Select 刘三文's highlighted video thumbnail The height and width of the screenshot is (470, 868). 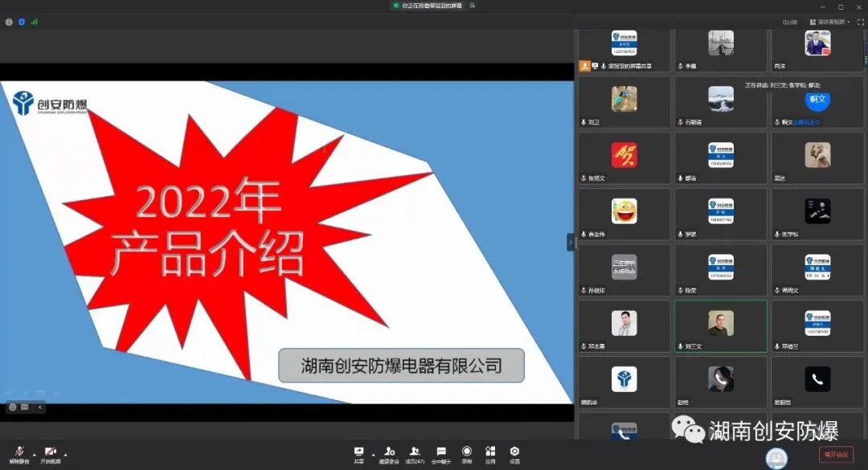[721, 325]
